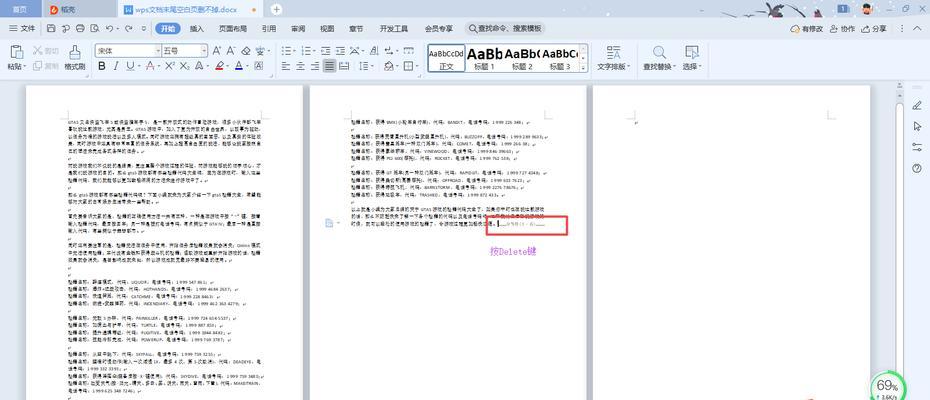Click the Save icon in quick toolbar
930x400 pixels.
point(51,28)
